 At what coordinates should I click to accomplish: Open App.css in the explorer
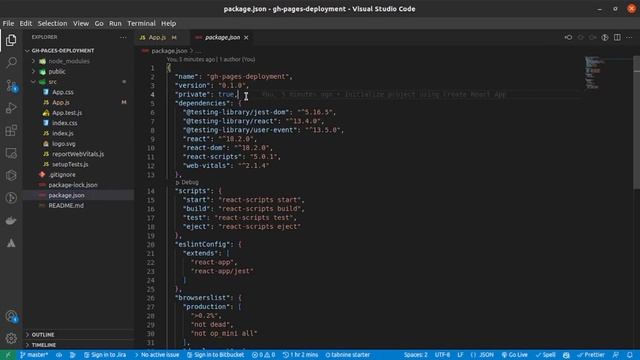click(x=63, y=92)
